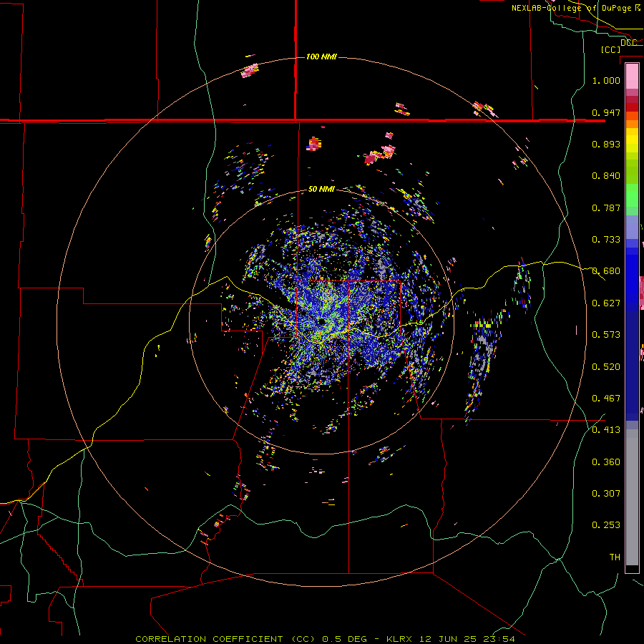Click the 50 NMI range ring label

(x=321, y=189)
